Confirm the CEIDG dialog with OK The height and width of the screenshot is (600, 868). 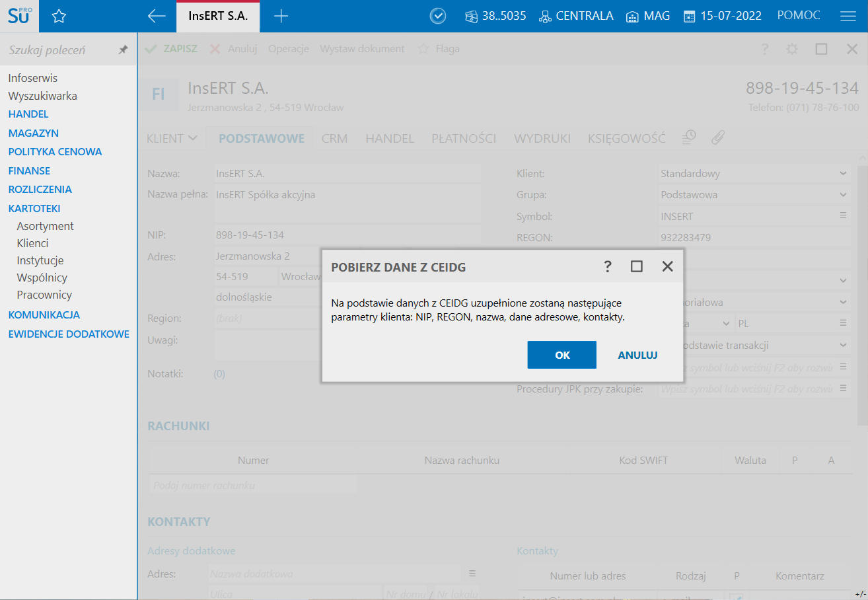pyautogui.click(x=562, y=355)
